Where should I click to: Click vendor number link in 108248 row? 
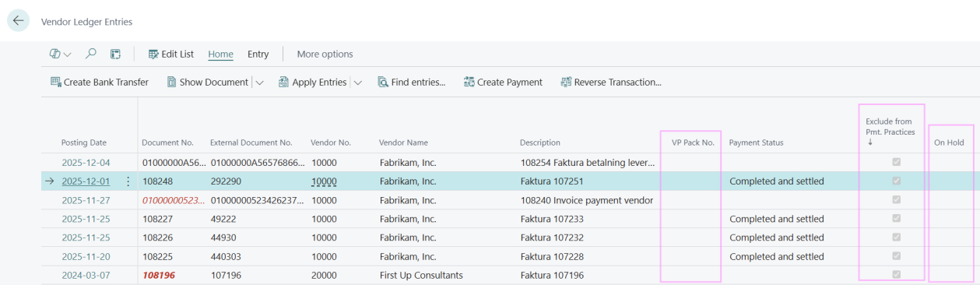point(324,181)
